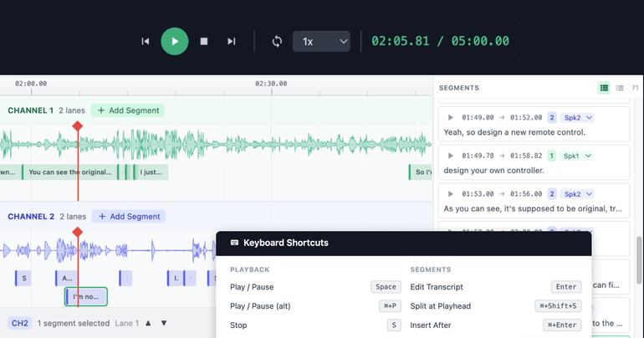Click the Edit Transcript shortcut row
The width and height of the screenshot is (644, 338).
point(496,287)
